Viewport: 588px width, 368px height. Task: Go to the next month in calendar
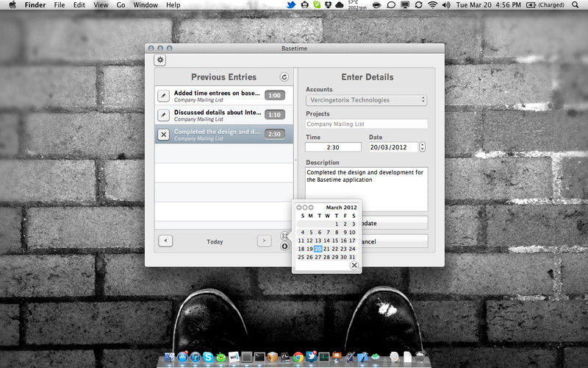(x=311, y=208)
